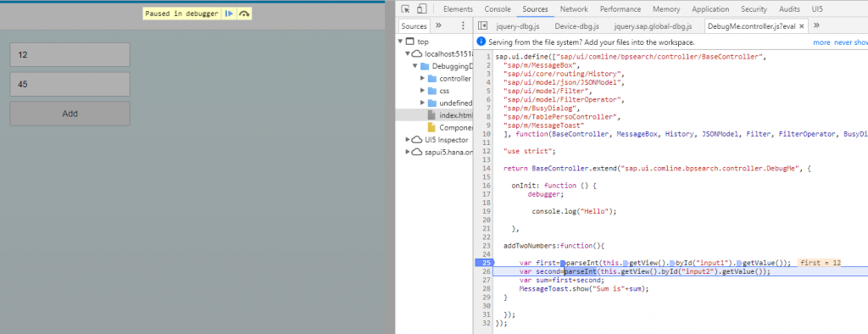
Task: Expand the undefined folder
Action: (422, 103)
